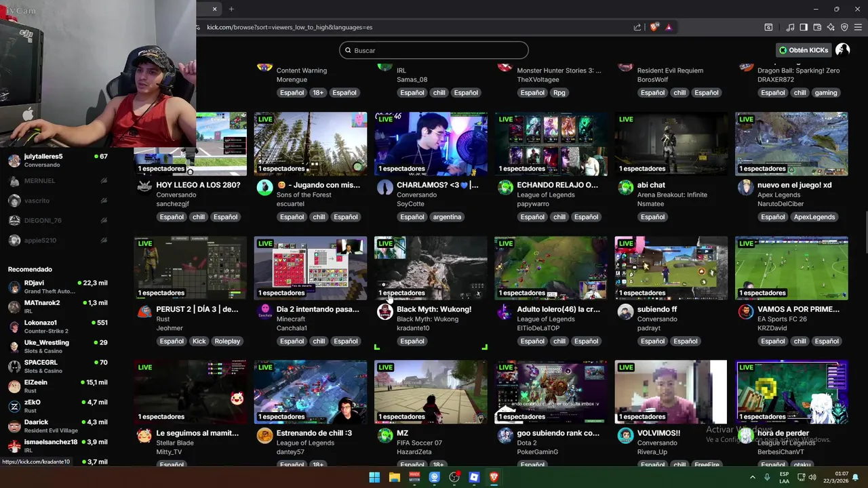Open the Sons of the Forest stream thumbnail
Image resolution: width=868 pixels, height=488 pixels.
click(x=311, y=144)
